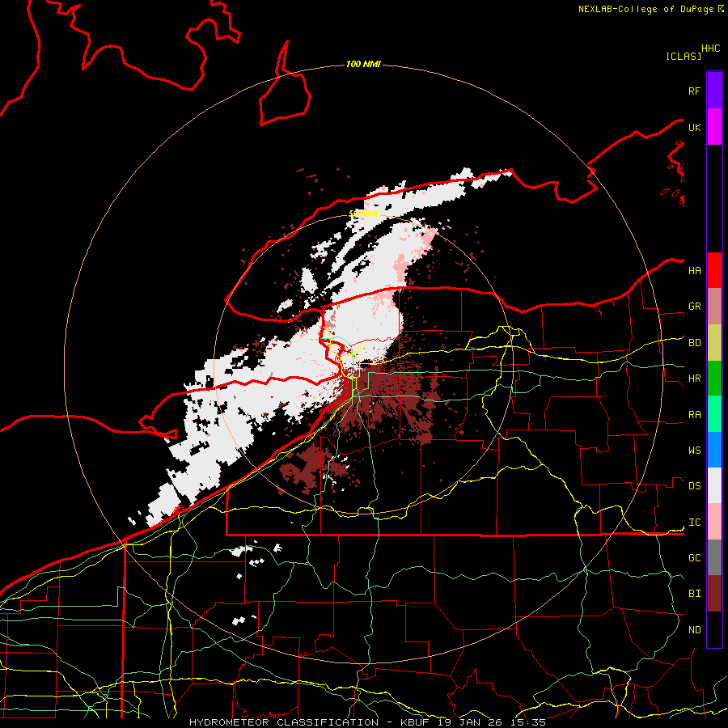The height and width of the screenshot is (728, 728).
Task: Click the dark green HR legend swatch
Action: (714, 378)
